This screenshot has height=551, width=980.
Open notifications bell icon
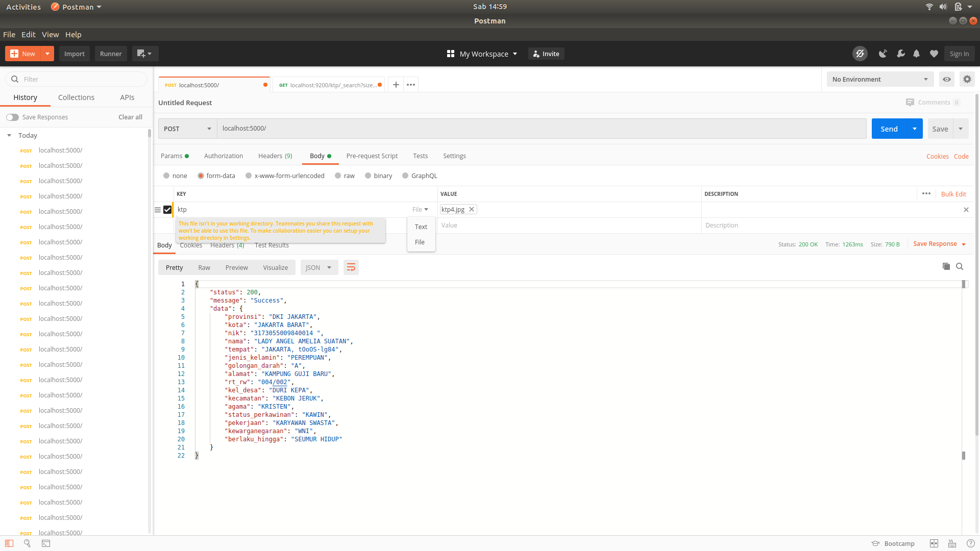coord(916,54)
